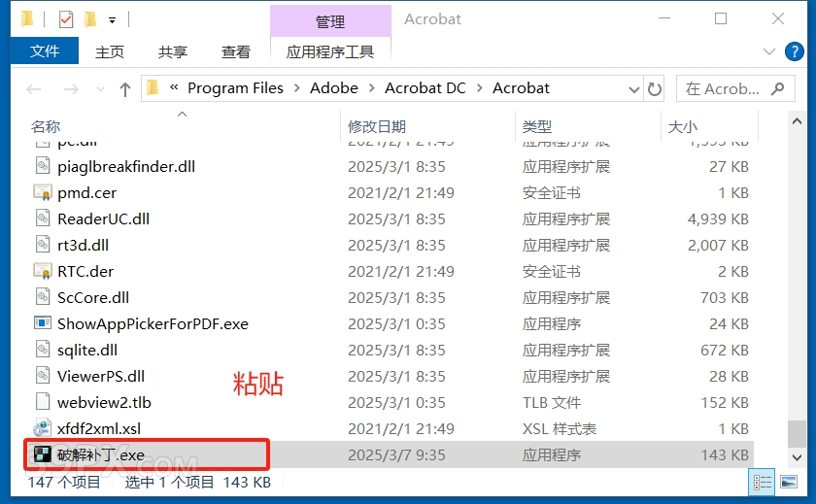Sort files by the 修改日期 column header
The width and height of the screenshot is (816, 504).
377,126
